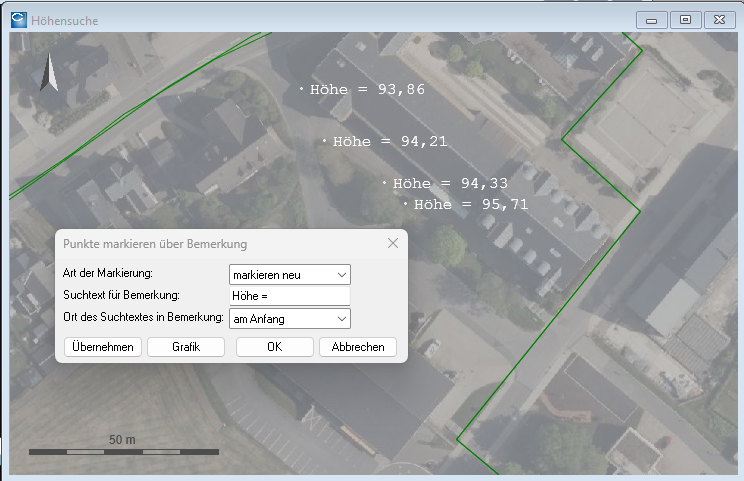
Task: Click the Grafik button
Action: (x=186, y=347)
